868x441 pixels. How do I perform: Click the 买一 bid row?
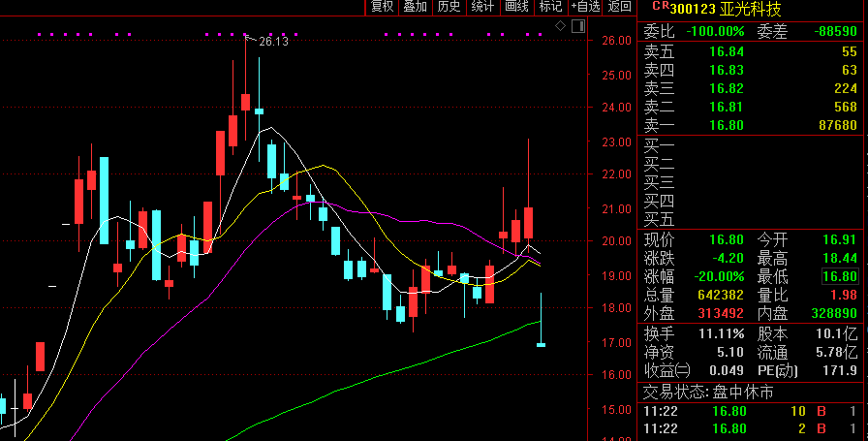tap(751, 146)
